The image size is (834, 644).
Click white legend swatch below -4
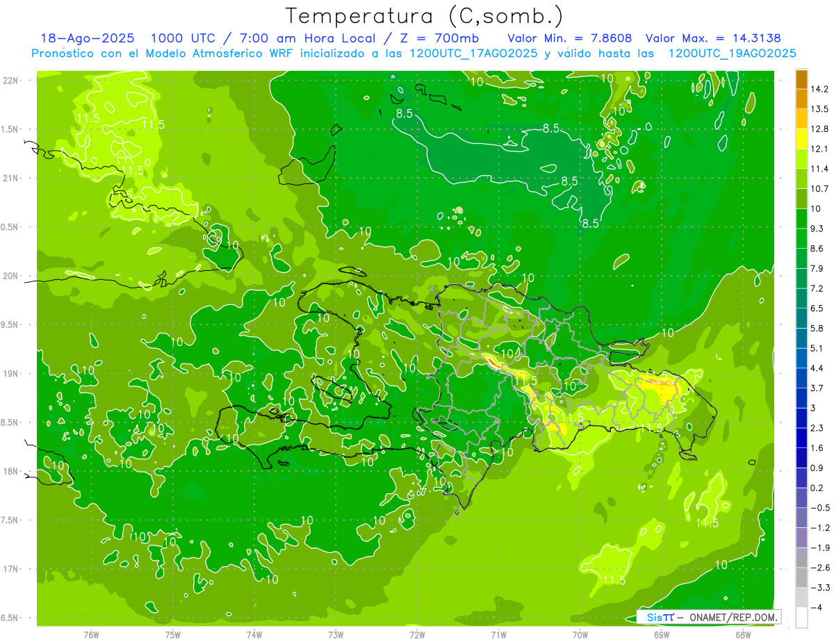tap(801, 618)
